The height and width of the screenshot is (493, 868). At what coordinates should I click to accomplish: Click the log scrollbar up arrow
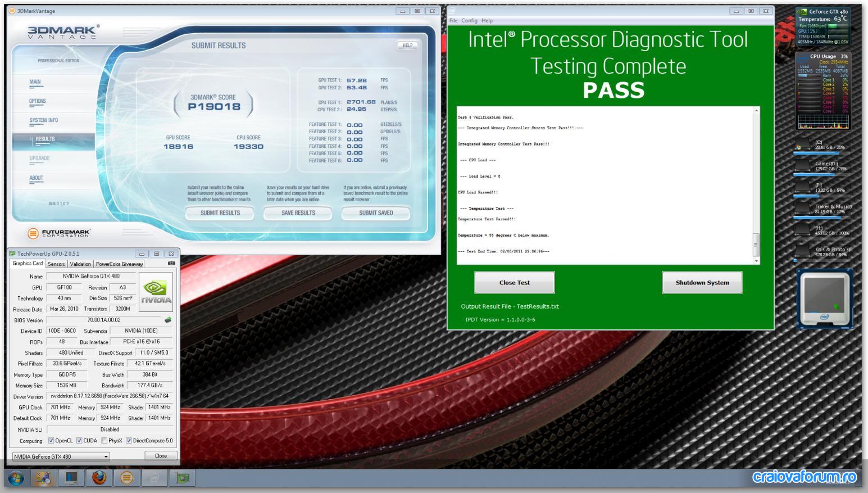[x=756, y=110]
